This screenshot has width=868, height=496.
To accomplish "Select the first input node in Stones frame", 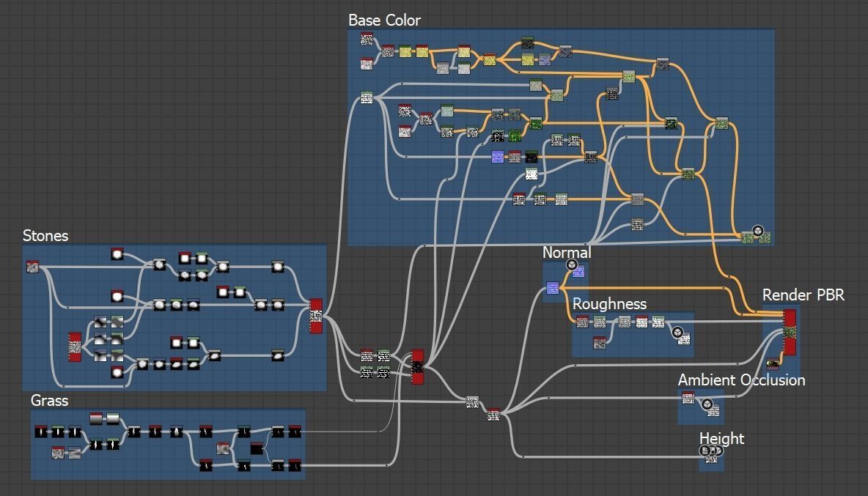I will [33, 267].
